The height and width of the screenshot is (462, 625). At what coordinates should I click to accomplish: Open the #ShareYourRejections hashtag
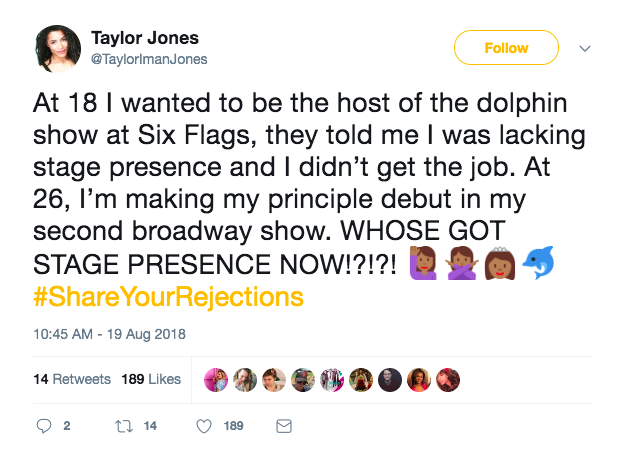170,297
